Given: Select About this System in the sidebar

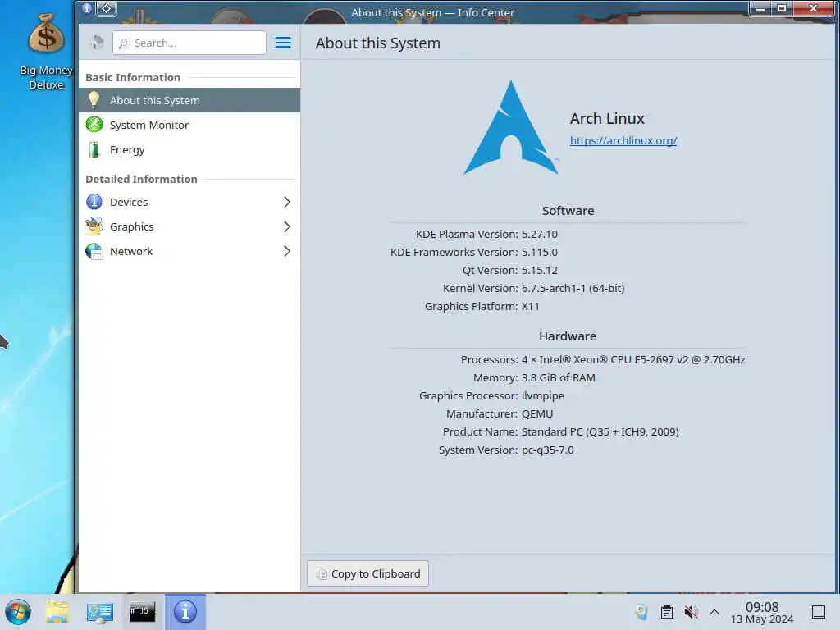Looking at the screenshot, I should click(x=189, y=100).
